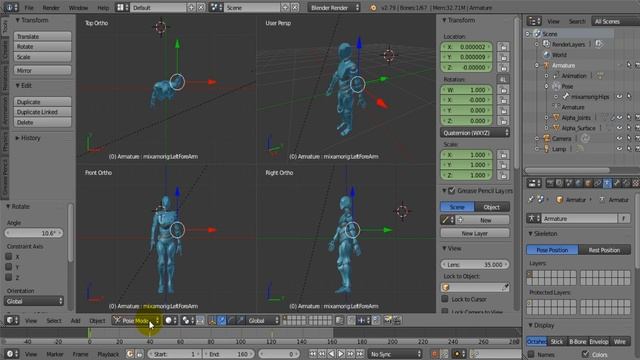Screen dimensions: 640x360
Task: Toggle the timeline preview range clock icon
Action: pyautogui.click(x=130, y=354)
